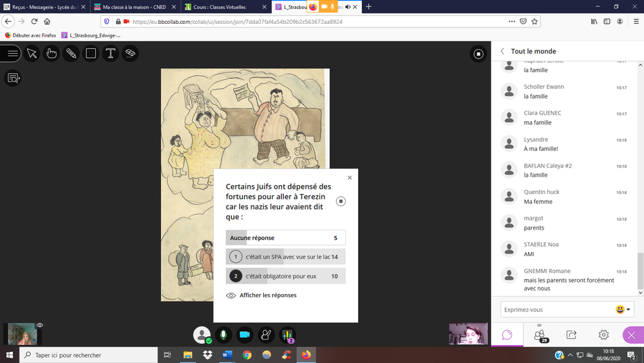Click the presenter video thumbnail
Image resolution: width=644 pixels, height=363 pixels.
468,333
